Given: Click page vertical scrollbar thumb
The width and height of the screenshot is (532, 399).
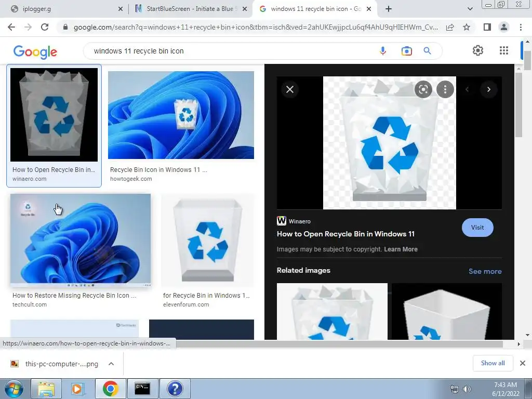Looking at the screenshot, I should (x=527, y=60).
